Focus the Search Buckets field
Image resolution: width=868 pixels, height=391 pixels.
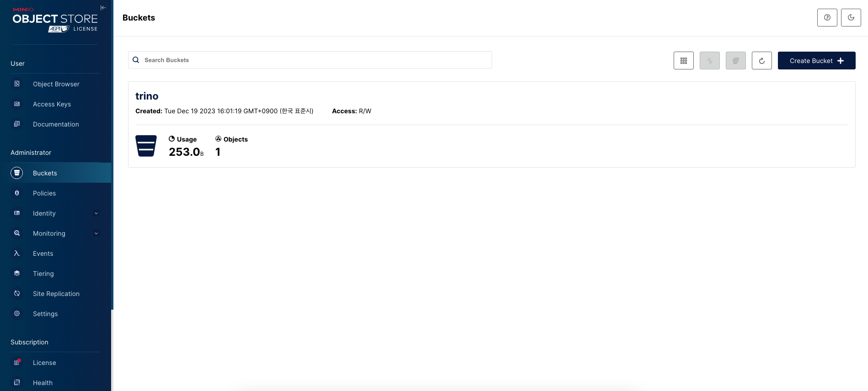coord(310,60)
